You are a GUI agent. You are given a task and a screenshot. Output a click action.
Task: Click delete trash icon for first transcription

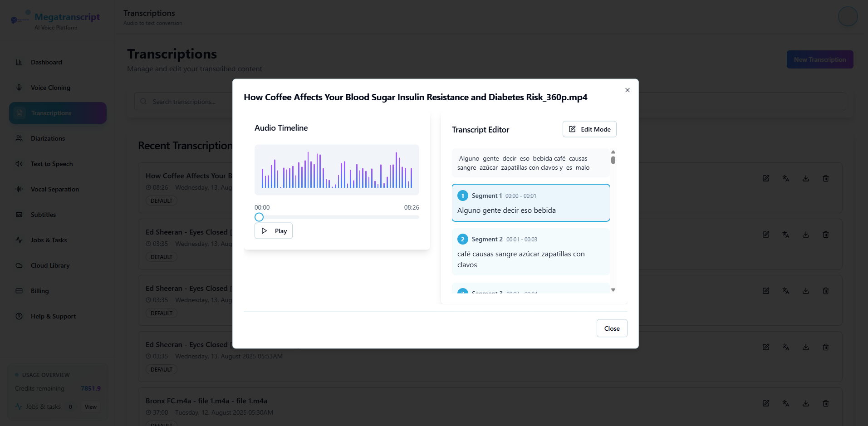(825, 178)
